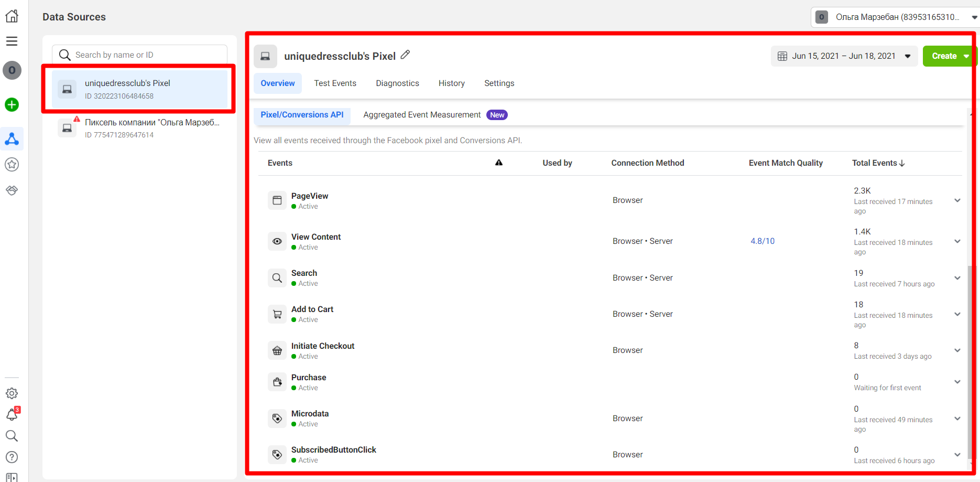This screenshot has height=482, width=980.
Task: Click the green plus add icon
Action: click(x=12, y=105)
